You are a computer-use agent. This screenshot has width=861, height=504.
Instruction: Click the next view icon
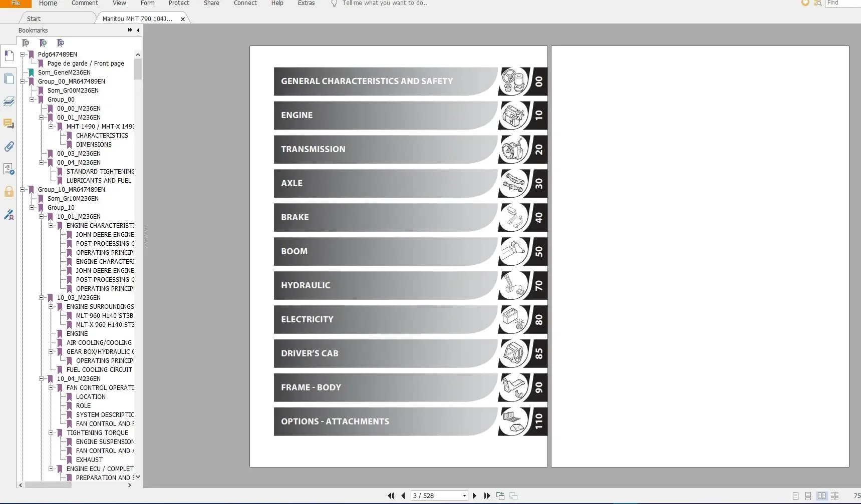(513, 495)
